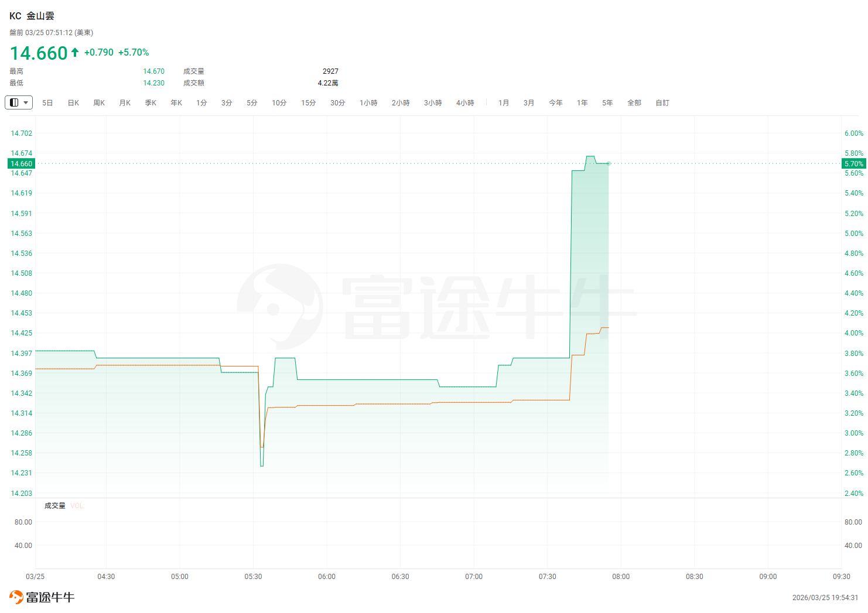Show the 全部 full history range

click(x=634, y=103)
